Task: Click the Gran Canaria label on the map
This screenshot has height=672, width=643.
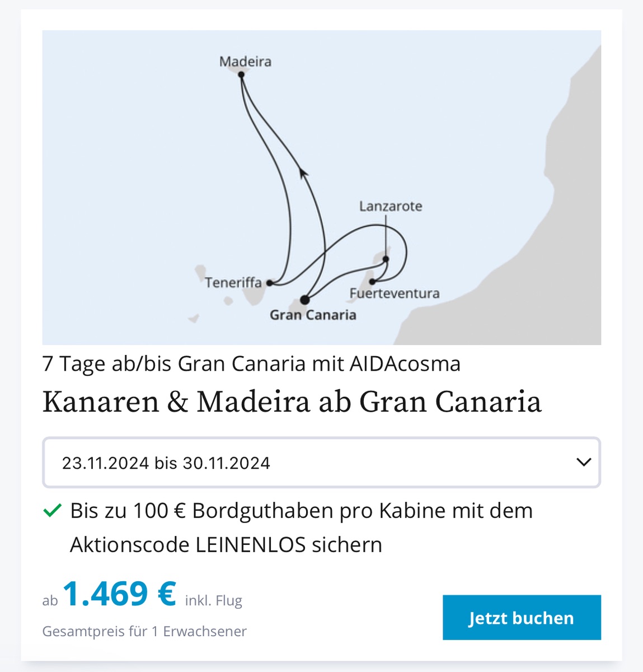Action: click(313, 315)
